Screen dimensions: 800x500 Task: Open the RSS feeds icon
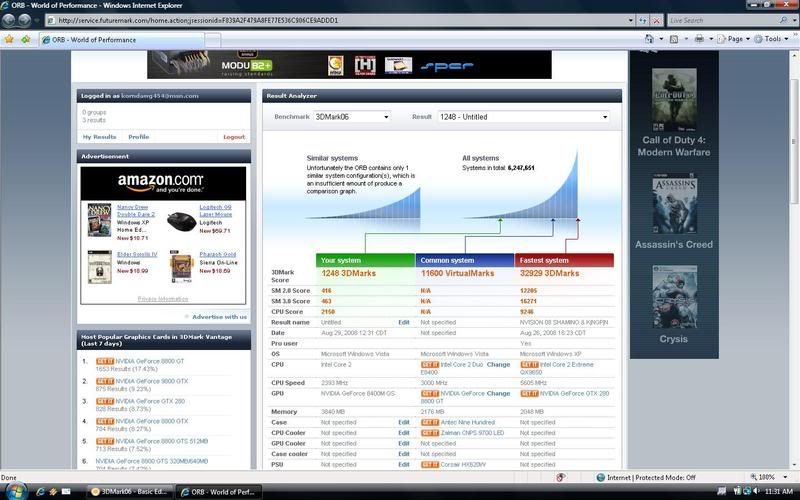point(674,39)
